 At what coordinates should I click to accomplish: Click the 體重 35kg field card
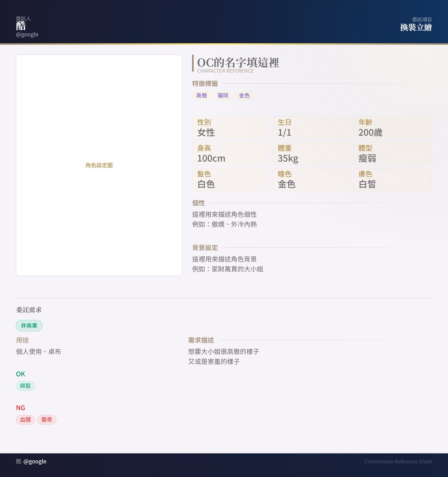pyautogui.click(x=312, y=153)
